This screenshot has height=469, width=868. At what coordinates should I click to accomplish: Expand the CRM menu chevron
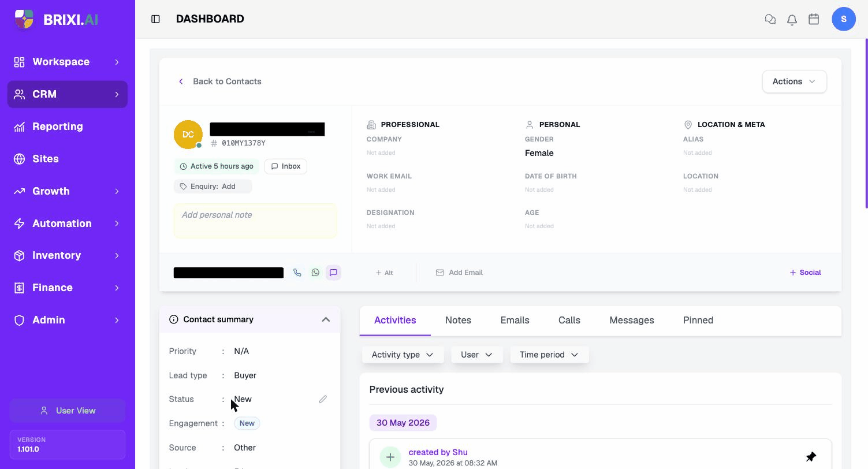117,94
